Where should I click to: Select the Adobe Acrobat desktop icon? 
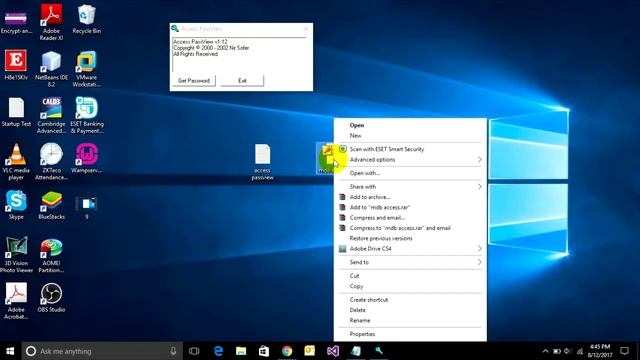pos(16,301)
